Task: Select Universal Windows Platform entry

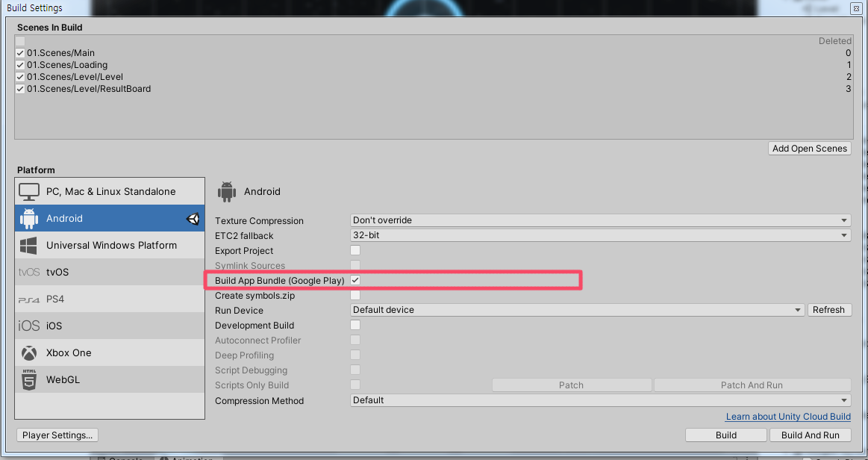Action: tap(110, 245)
